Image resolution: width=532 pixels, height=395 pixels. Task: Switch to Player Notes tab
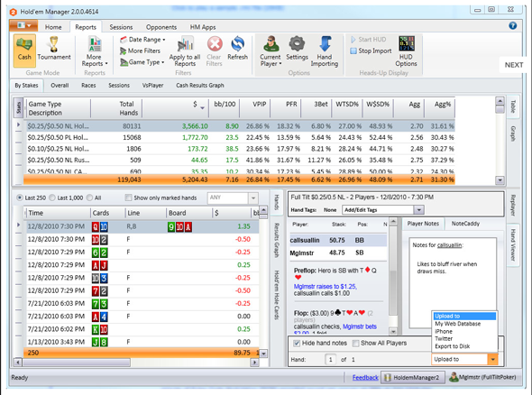[423, 224]
